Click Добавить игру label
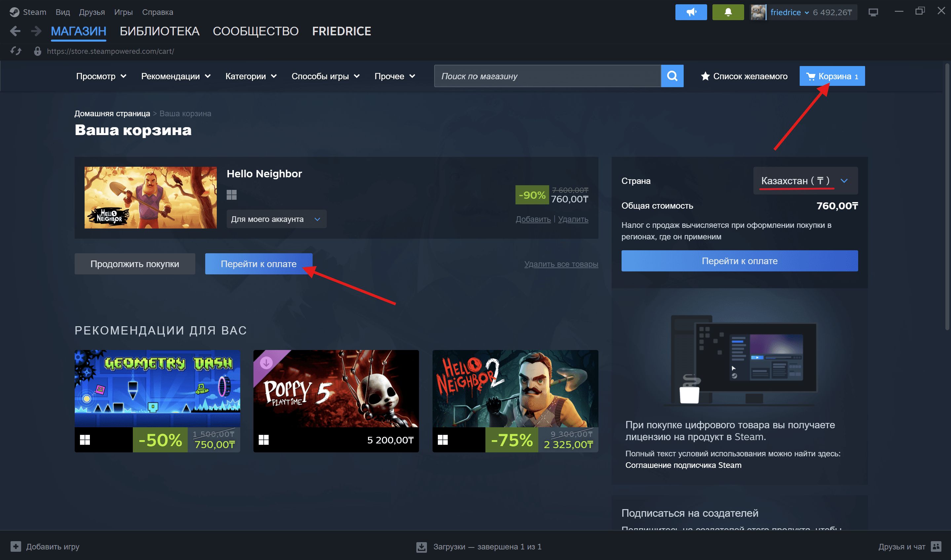Image resolution: width=951 pixels, height=560 pixels. (53, 546)
